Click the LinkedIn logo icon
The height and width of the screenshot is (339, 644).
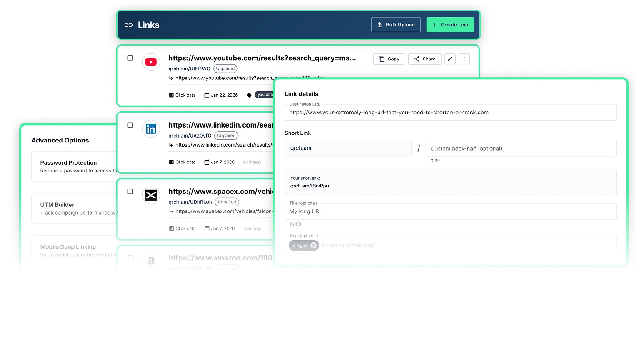coord(151,129)
